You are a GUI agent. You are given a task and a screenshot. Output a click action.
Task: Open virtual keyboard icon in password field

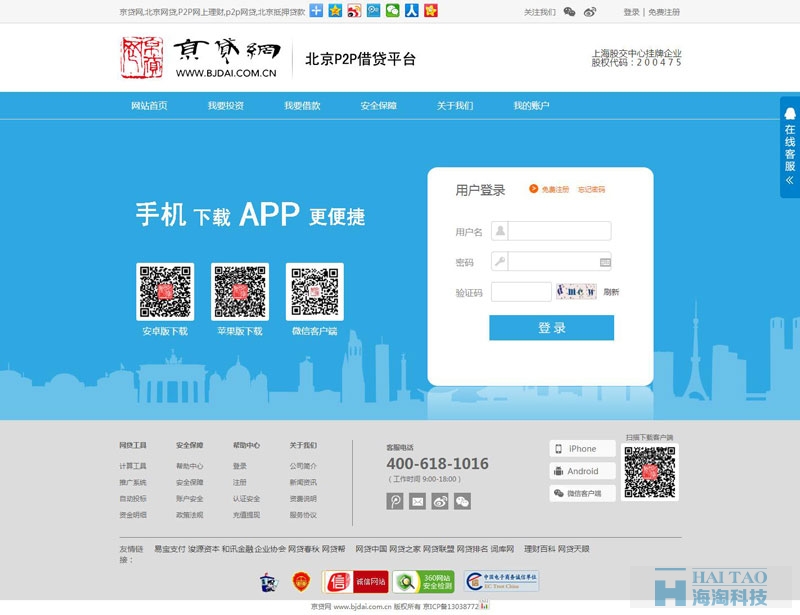605,262
